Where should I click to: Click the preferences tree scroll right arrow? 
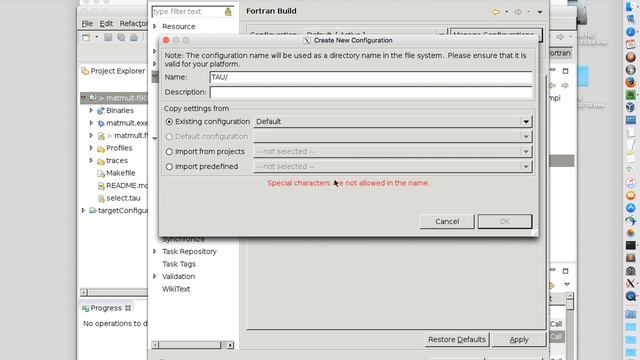(x=230, y=345)
